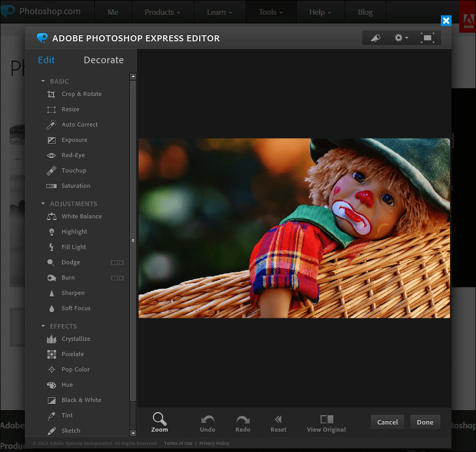Open the Products menu

(x=163, y=12)
